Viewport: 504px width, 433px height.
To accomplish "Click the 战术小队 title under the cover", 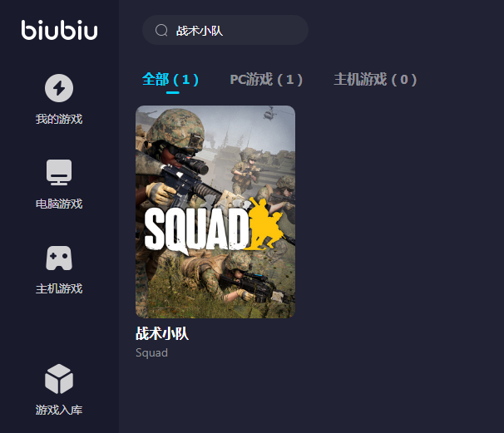I will pos(162,333).
